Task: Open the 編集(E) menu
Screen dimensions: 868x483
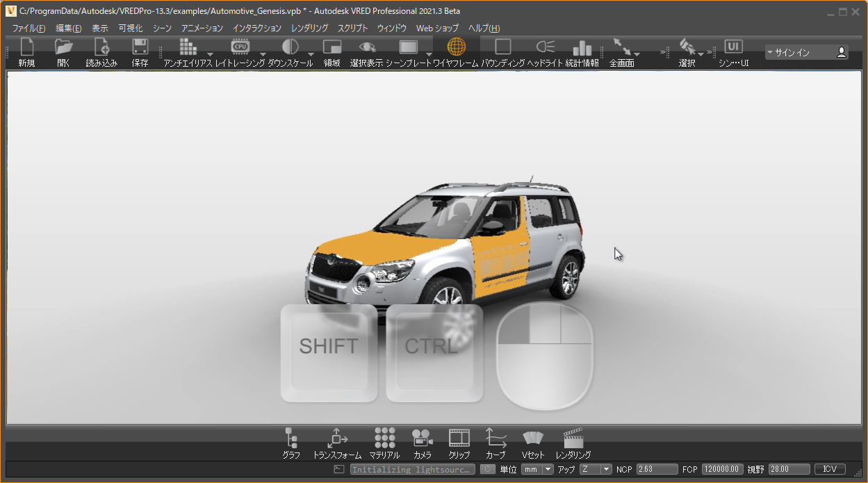Action: tap(69, 28)
